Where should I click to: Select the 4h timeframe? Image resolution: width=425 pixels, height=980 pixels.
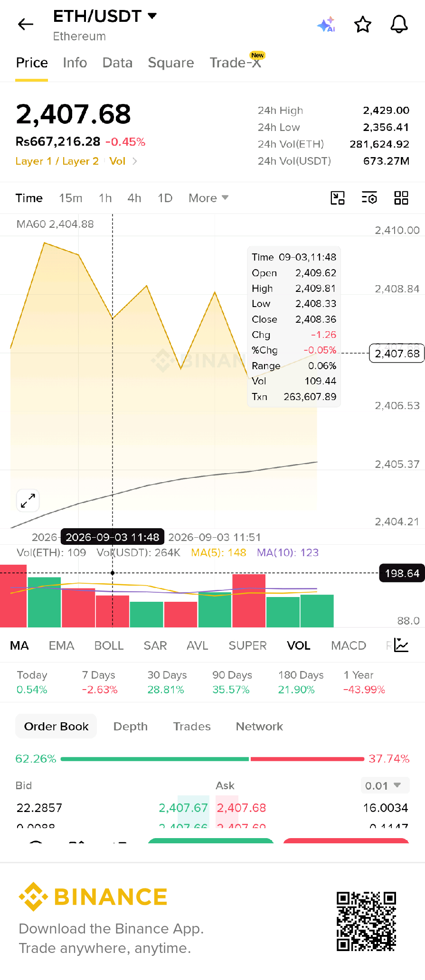pos(134,198)
